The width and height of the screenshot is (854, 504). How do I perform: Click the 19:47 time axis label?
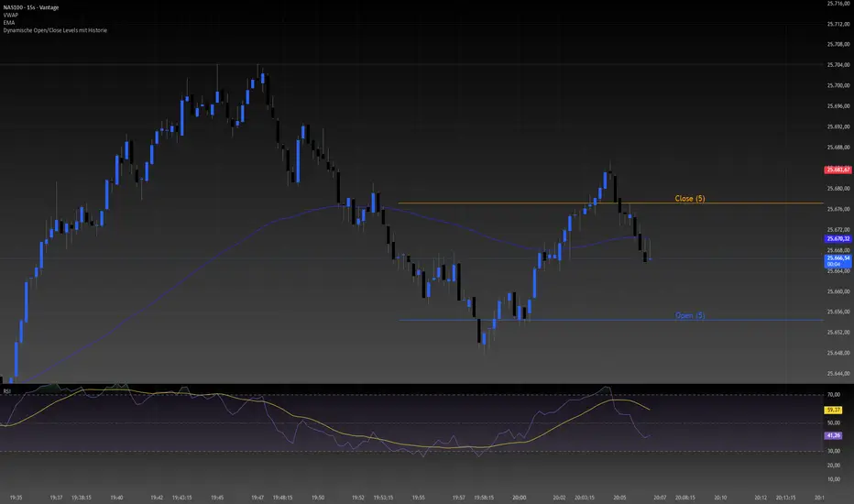coord(257,498)
